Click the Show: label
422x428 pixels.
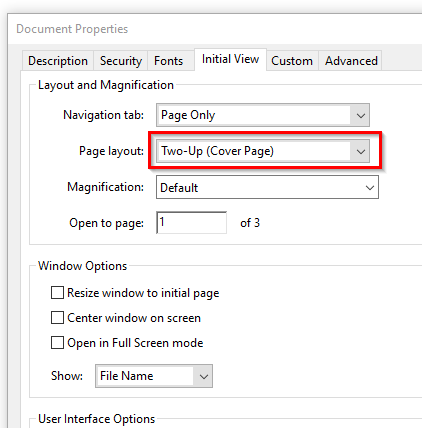[67, 376]
